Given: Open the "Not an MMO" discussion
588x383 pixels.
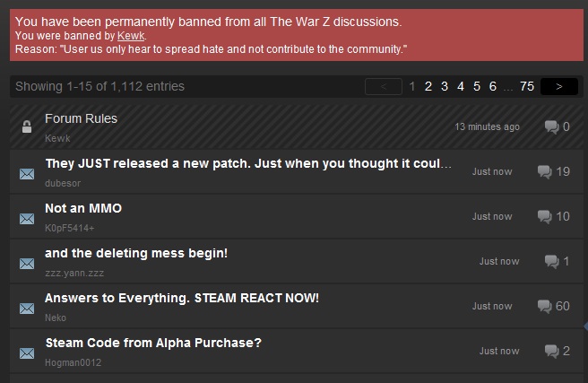Looking at the screenshot, I should pos(83,208).
